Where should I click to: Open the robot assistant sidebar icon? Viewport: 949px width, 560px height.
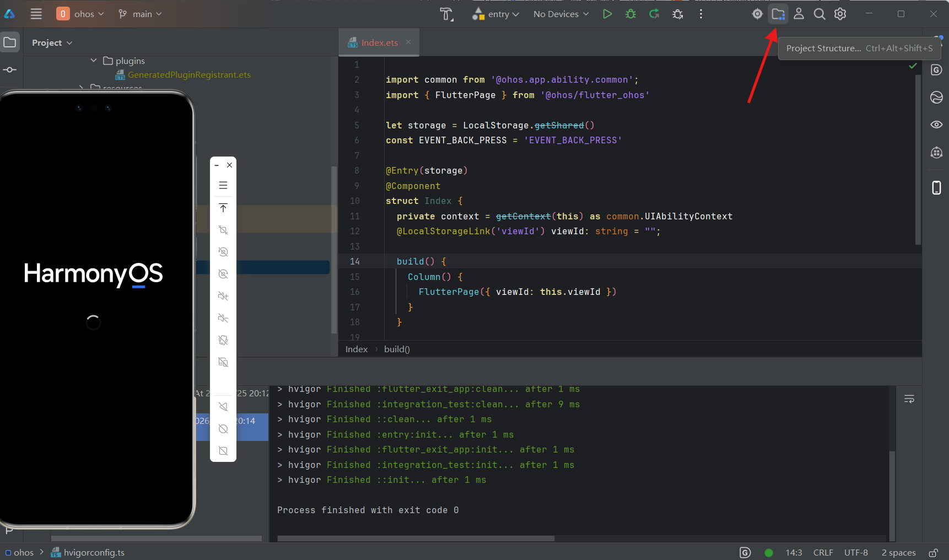click(x=936, y=153)
